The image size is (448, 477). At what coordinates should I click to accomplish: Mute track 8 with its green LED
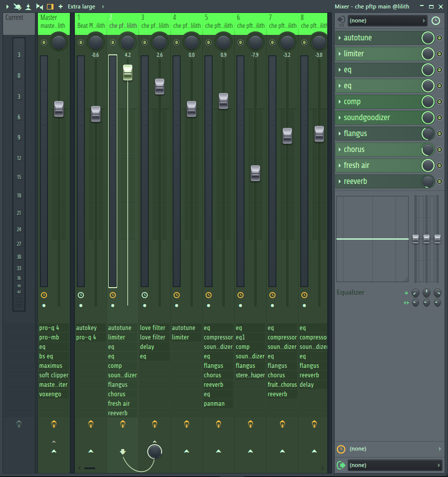pyautogui.click(x=304, y=42)
